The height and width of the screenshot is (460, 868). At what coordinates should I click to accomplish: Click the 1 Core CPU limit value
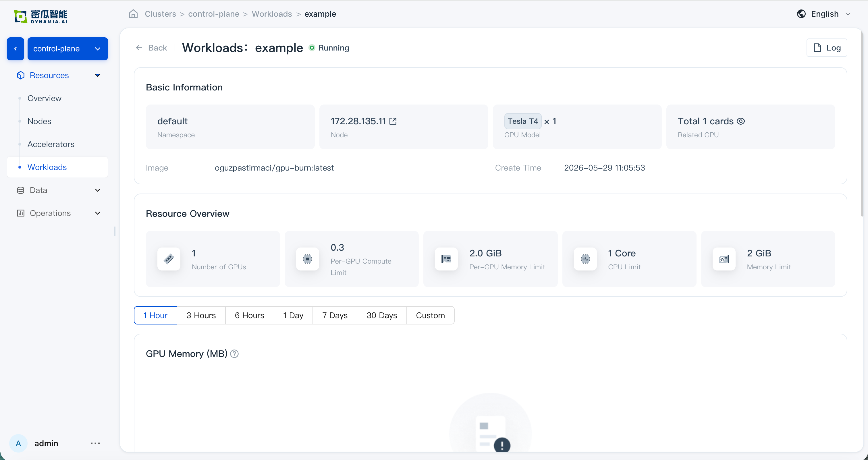coord(622,253)
